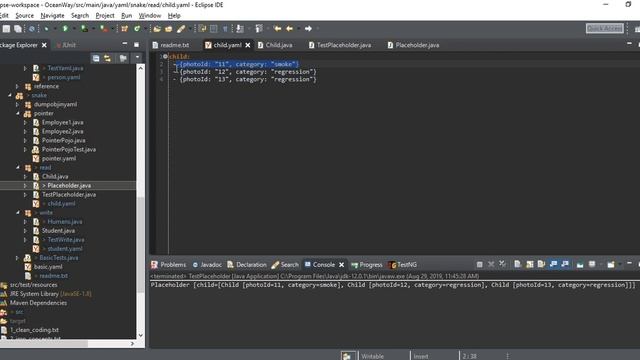
Task: Open the Navigate menu
Action: [x=52, y=16]
